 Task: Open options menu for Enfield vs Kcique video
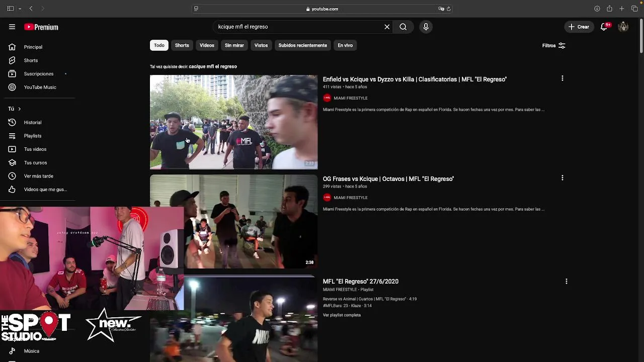pos(562,78)
